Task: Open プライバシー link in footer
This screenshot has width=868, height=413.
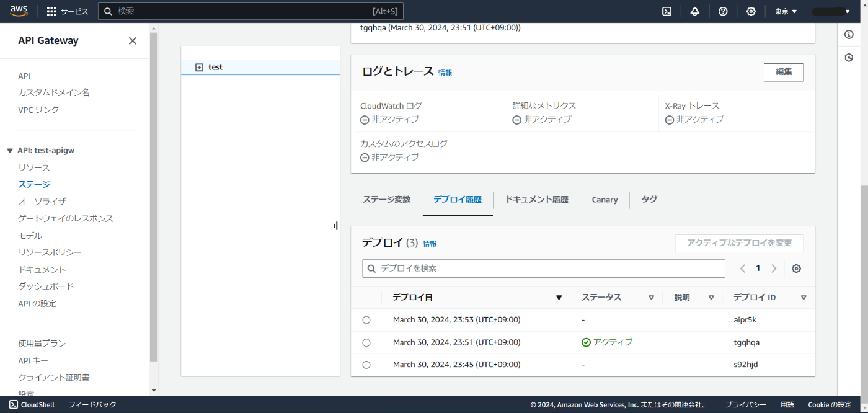Action: [745, 404]
